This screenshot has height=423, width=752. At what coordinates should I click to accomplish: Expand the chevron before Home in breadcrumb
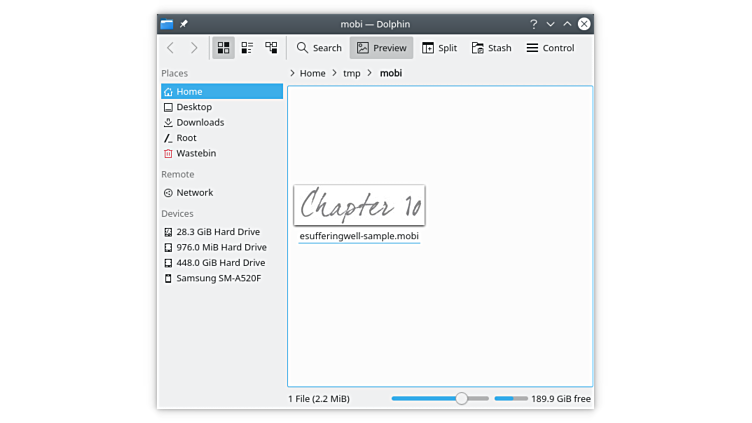[x=292, y=73]
